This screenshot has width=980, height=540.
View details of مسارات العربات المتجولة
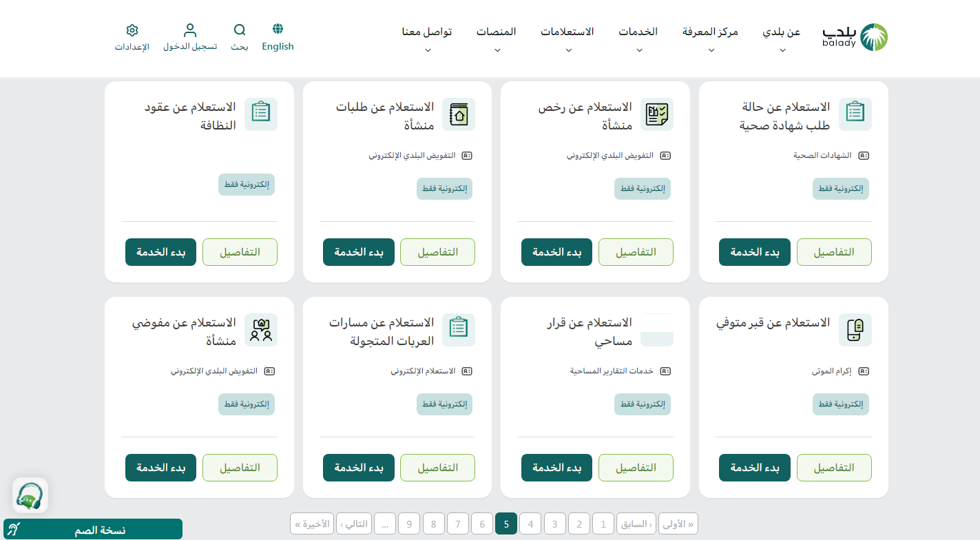click(437, 468)
